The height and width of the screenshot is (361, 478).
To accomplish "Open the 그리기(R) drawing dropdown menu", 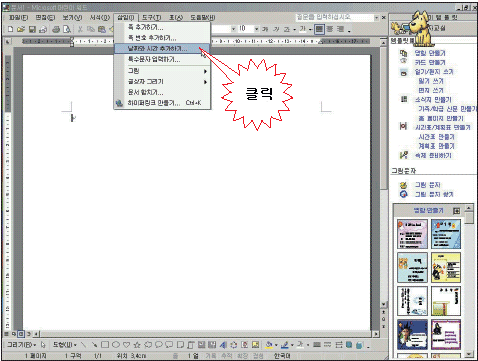I will click(x=22, y=345).
